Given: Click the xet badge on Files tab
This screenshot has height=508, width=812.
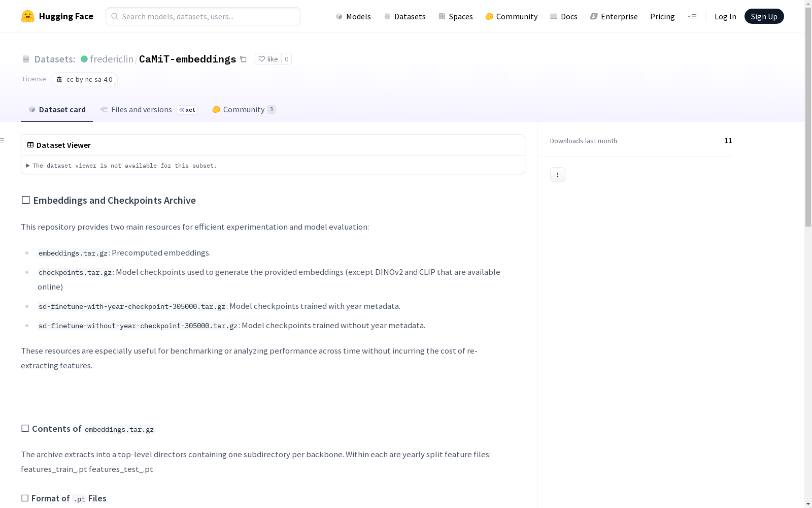Looking at the screenshot, I should 187,110.
